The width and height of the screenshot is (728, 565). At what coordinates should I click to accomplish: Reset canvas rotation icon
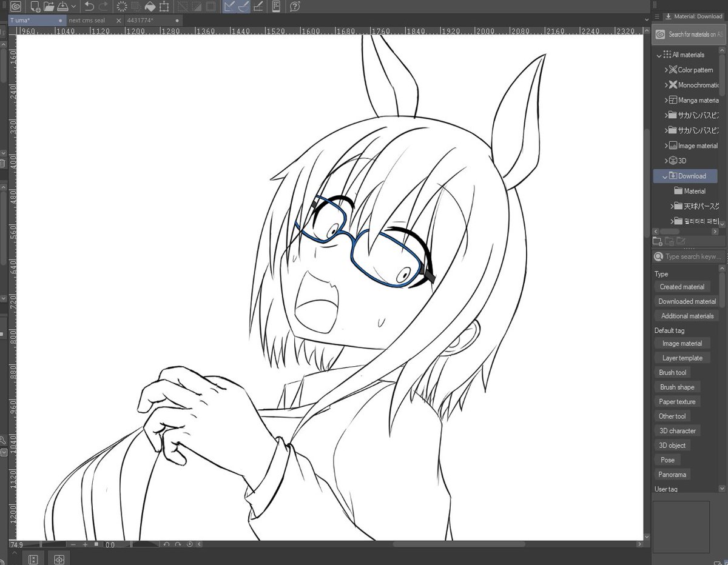190,545
